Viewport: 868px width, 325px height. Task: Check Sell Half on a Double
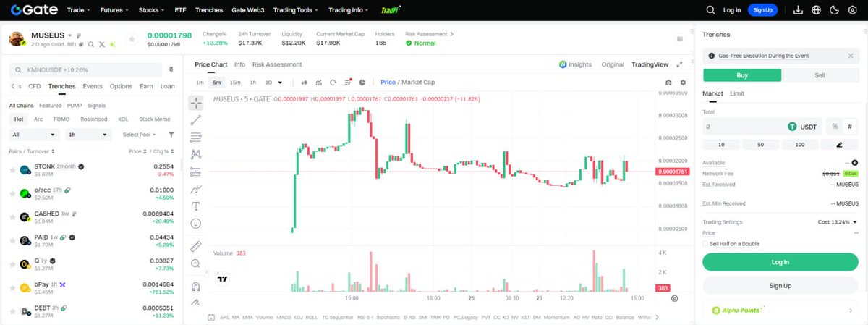[706, 244]
